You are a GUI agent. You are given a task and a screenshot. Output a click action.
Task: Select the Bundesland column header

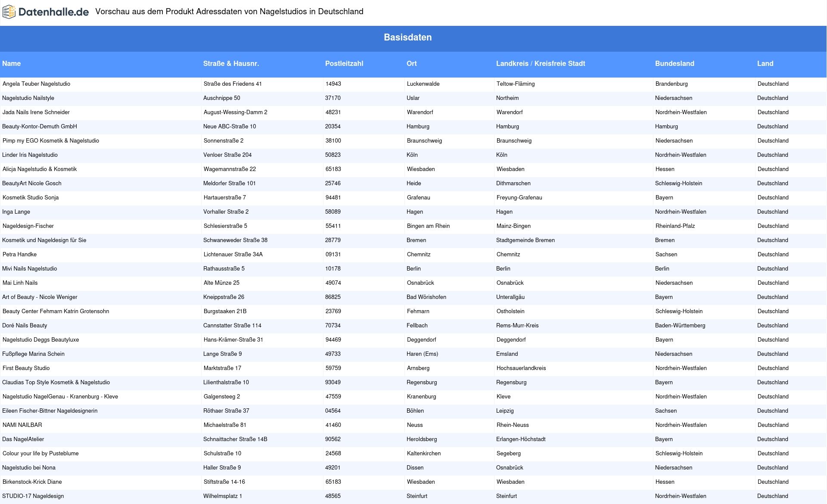(675, 63)
